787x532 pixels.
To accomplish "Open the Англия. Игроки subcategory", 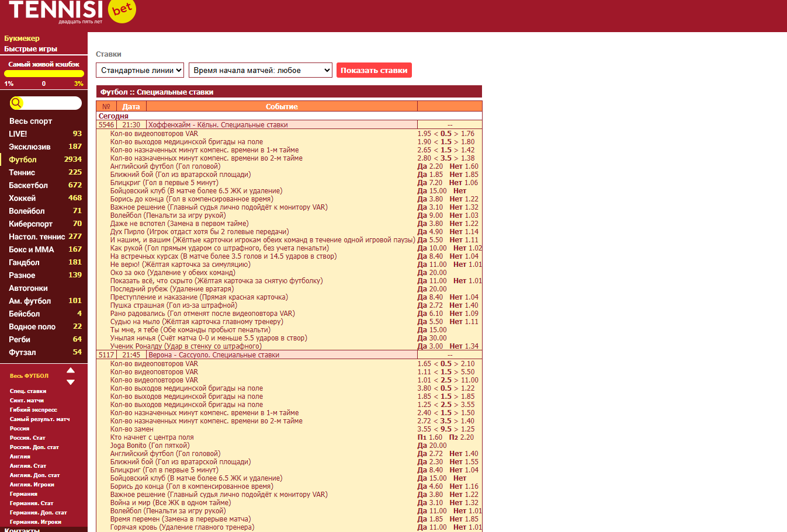I will point(32,485).
